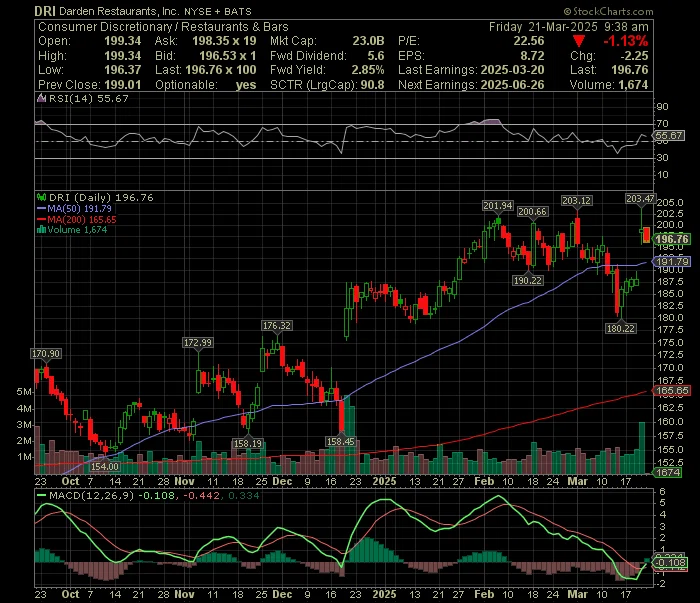Viewport: 700px width, 603px height.
Task: Click the 196.76 last price tag on price axis
Action: point(672,239)
